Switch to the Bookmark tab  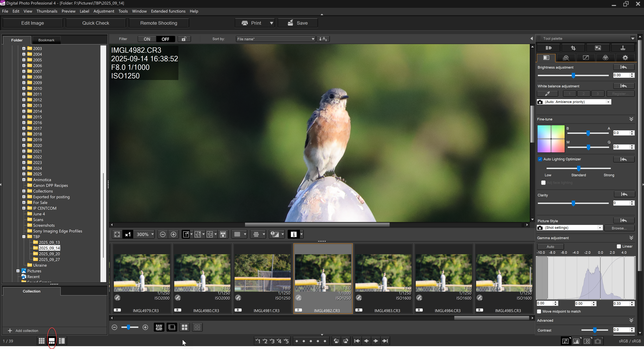[46, 40]
